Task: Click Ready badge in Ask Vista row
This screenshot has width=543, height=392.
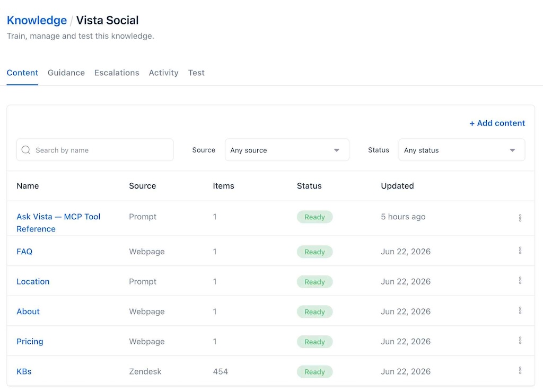Action: point(314,217)
